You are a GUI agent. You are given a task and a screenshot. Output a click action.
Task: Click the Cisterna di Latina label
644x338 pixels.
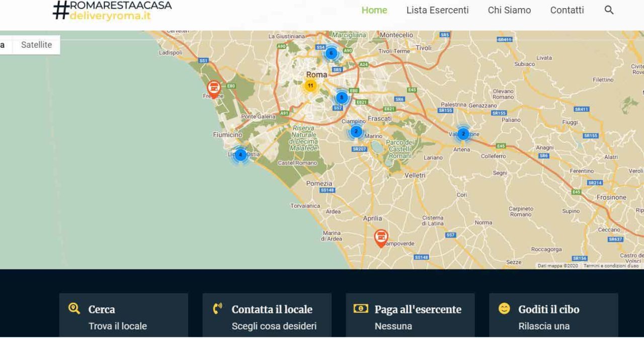(433, 220)
